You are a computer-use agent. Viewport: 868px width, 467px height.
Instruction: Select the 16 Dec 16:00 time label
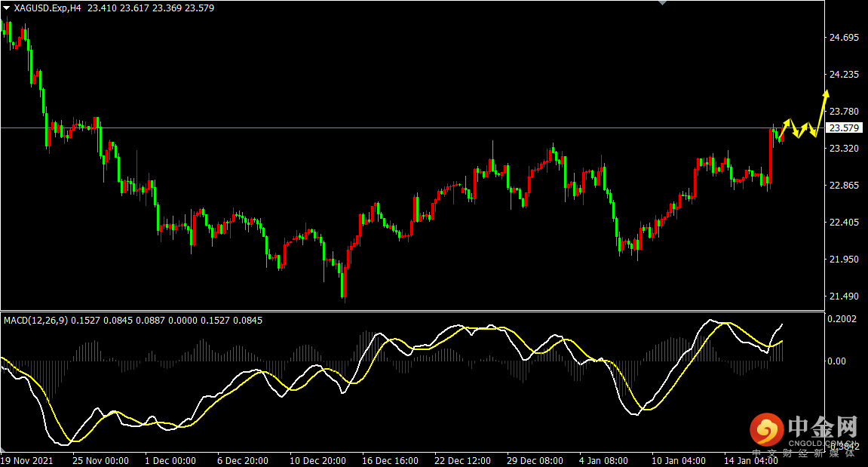390,460
